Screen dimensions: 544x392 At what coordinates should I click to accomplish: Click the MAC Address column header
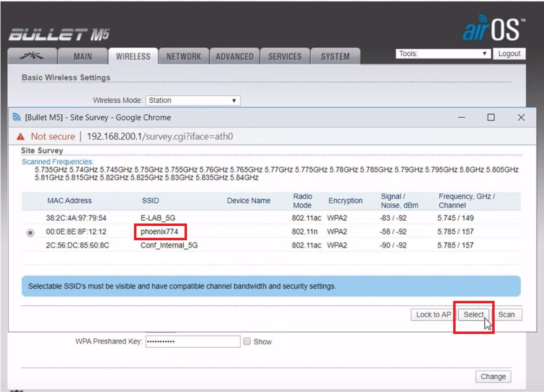click(x=69, y=201)
